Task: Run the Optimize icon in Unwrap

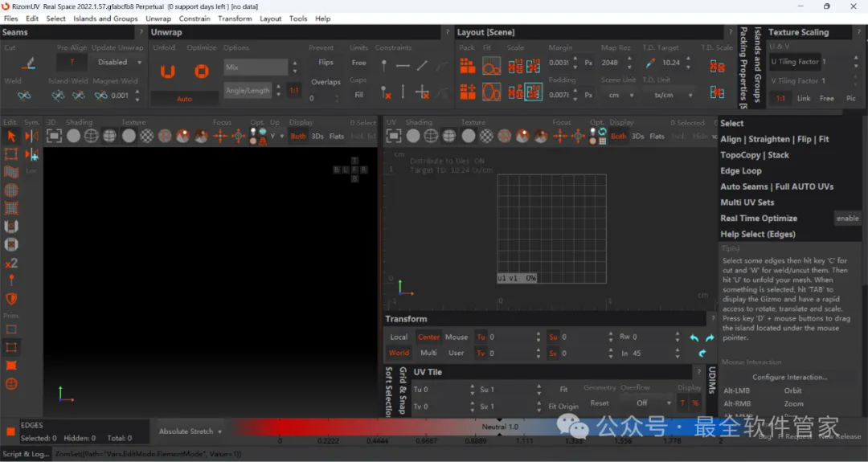Action: click(x=202, y=71)
